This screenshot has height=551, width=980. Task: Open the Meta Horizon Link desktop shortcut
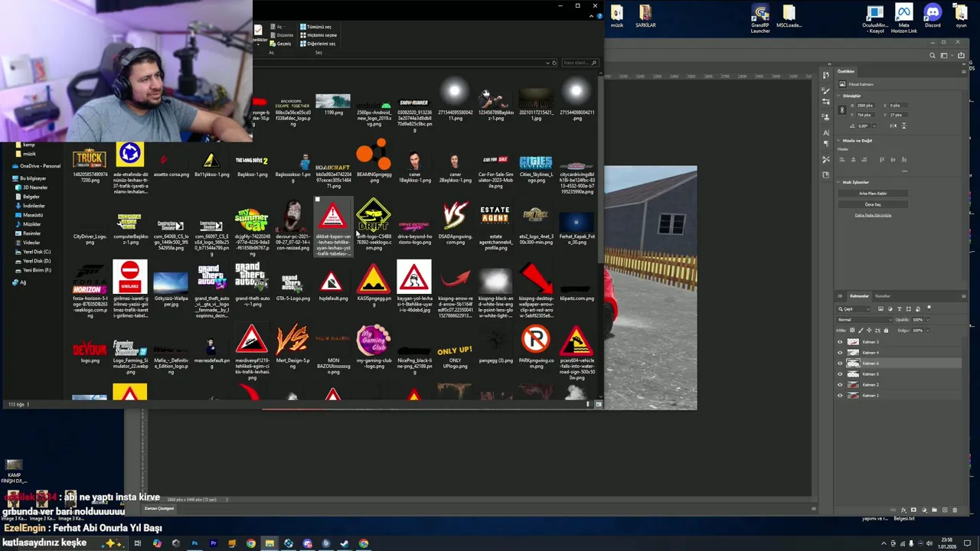904,18
